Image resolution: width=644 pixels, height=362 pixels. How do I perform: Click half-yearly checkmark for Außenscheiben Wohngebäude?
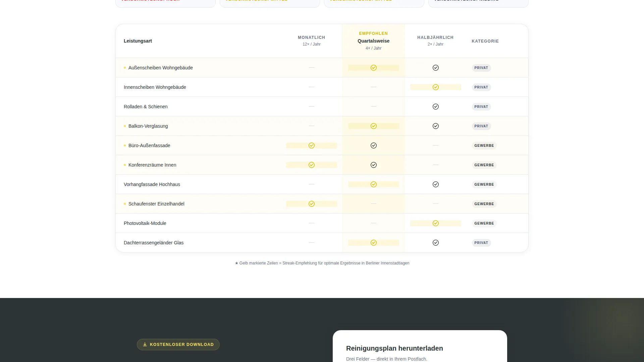[x=435, y=68]
